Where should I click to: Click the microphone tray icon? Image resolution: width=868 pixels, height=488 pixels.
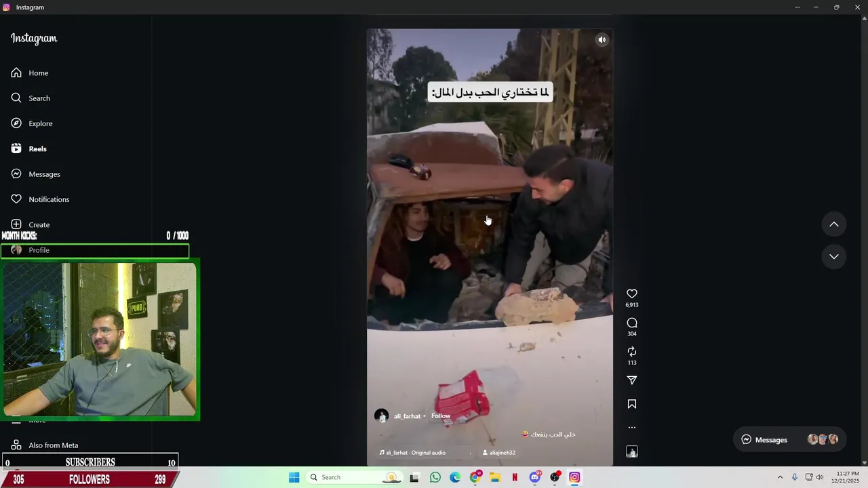click(x=795, y=477)
